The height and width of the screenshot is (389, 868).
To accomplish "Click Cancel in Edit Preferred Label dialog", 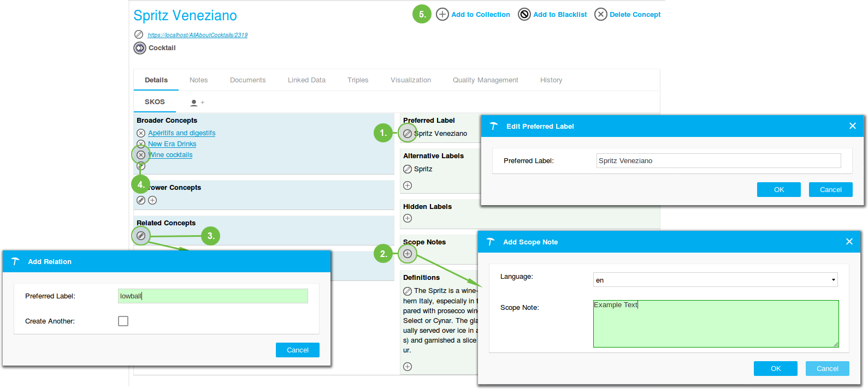I will click(x=831, y=189).
